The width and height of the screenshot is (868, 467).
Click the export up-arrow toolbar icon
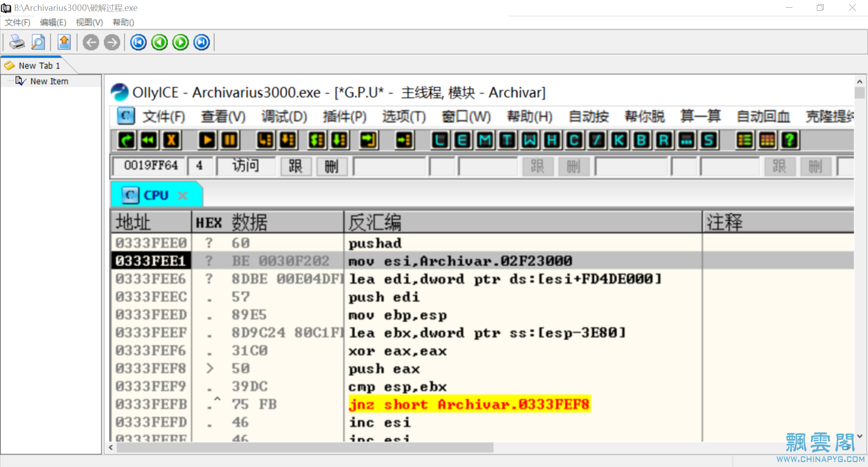[64, 42]
